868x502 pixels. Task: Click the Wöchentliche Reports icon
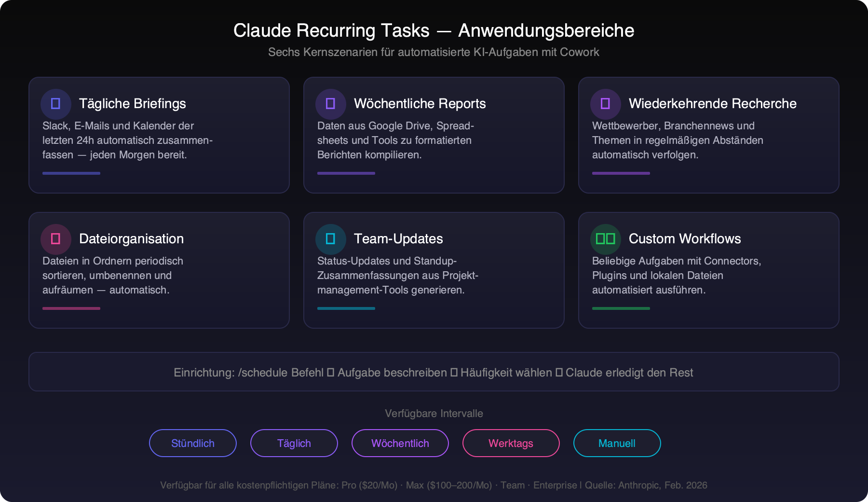[330, 103]
